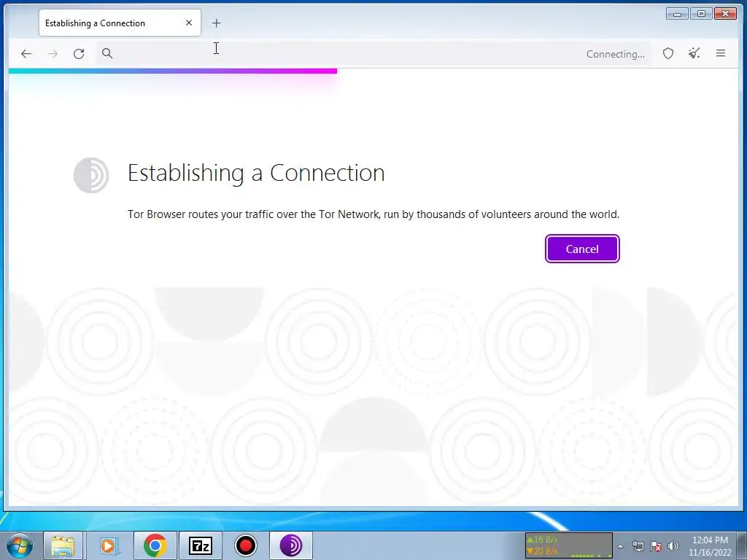Open a new tab with plus button
The image size is (747, 560).
point(216,23)
